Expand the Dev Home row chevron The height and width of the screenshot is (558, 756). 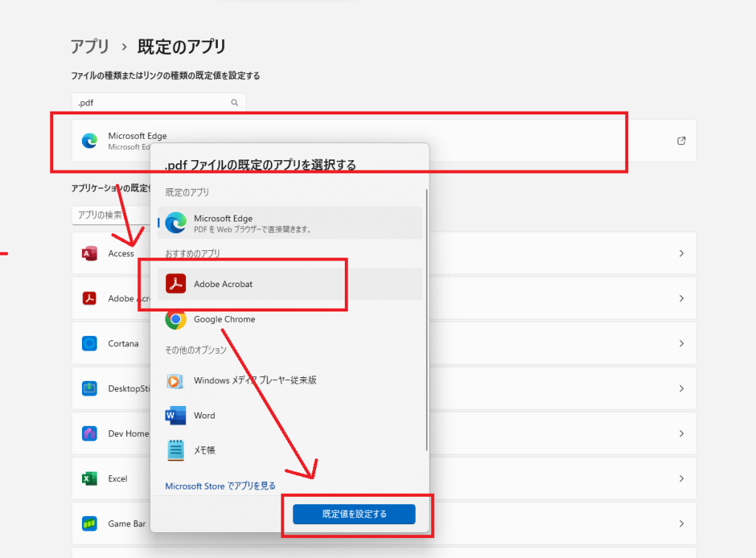point(681,434)
